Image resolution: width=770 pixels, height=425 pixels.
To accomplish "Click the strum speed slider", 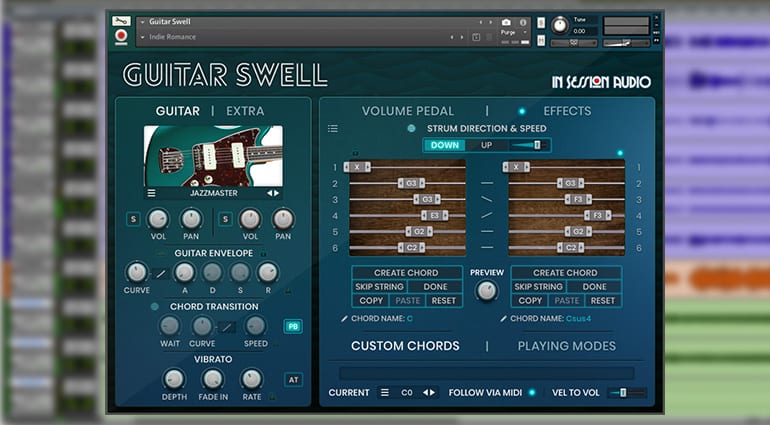I will (529, 145).
